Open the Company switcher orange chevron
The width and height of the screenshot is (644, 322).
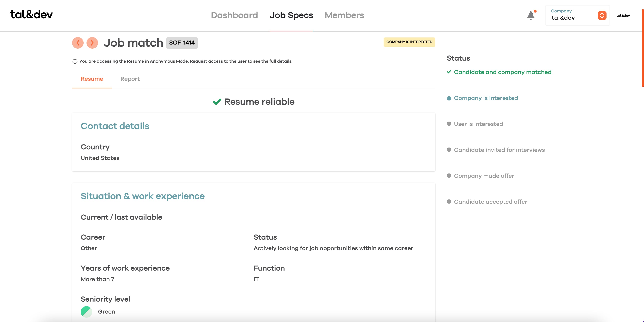click(602, 15)
